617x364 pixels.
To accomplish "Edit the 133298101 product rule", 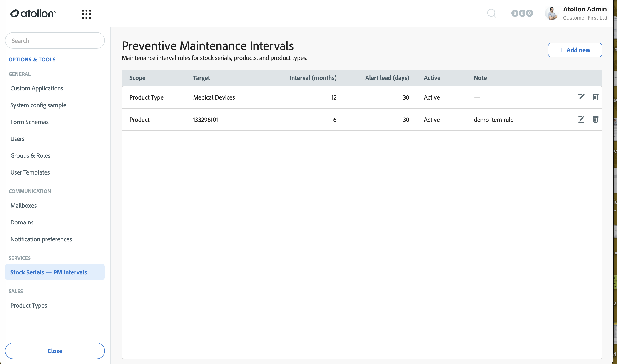I will tap(581, 120).
